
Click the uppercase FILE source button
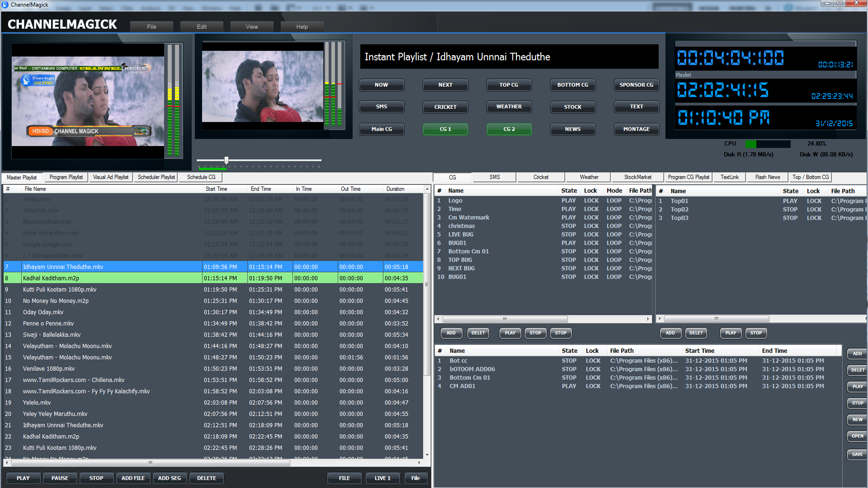coord(344,478)
